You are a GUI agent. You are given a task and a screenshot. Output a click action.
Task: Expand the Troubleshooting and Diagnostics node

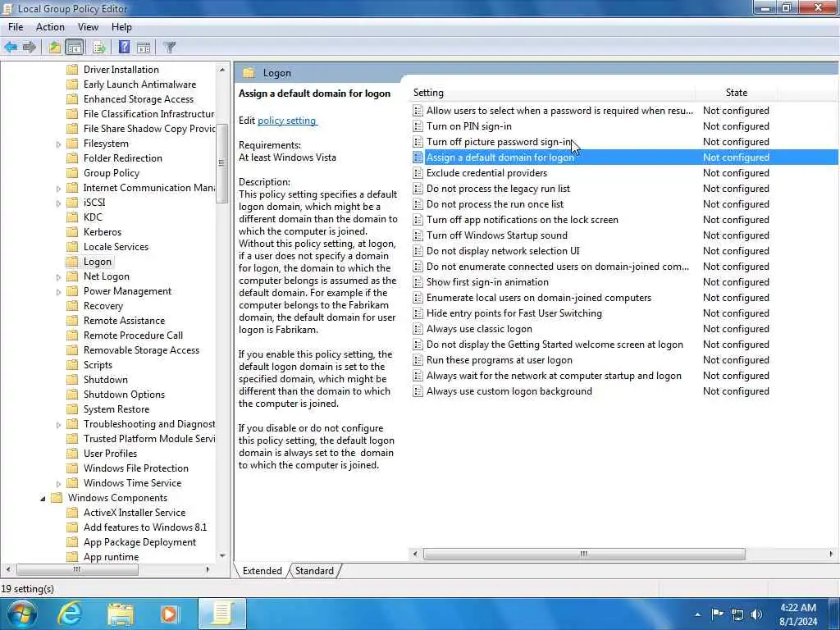pyautogui.click(x=58, y=425)
